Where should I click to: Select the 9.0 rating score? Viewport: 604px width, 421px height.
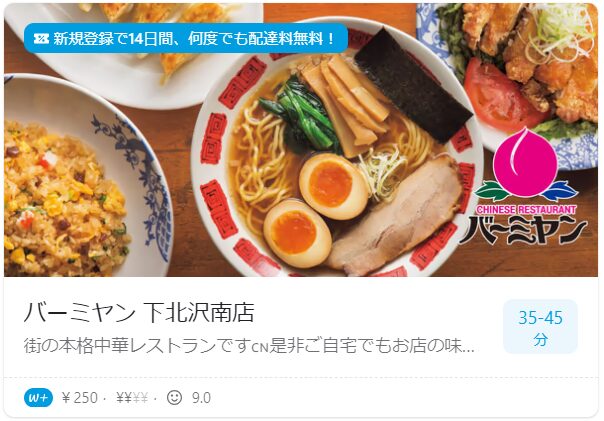(201, 398)
